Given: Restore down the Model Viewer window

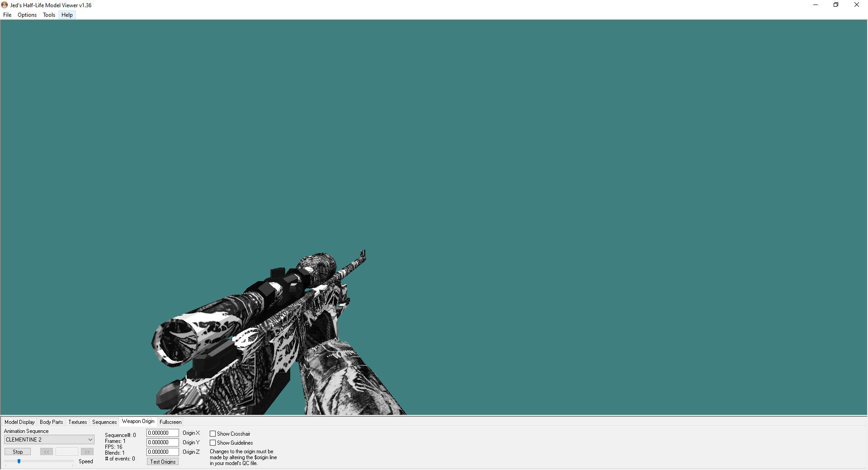Looking at the screenshot, I should [836, 5].
